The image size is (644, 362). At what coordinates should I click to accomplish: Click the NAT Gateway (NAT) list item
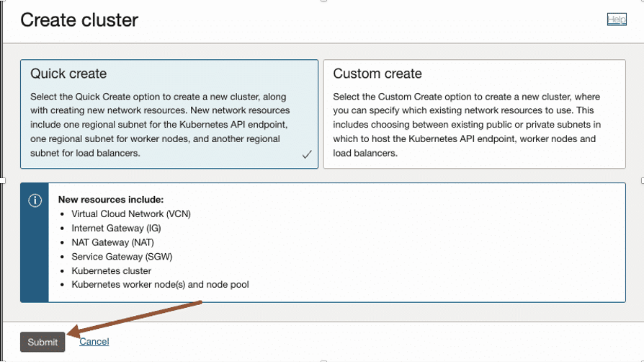click(x=112, y=242)
